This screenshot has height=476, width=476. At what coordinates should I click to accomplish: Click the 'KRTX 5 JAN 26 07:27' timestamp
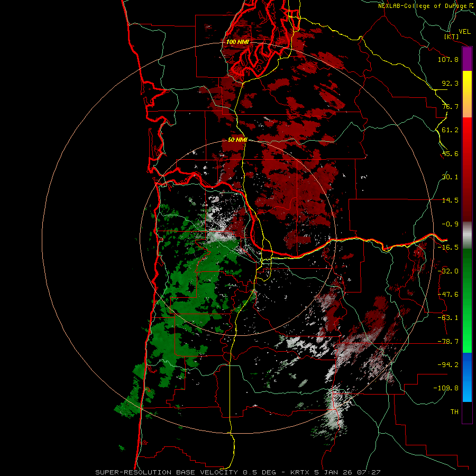pos(335,472)
